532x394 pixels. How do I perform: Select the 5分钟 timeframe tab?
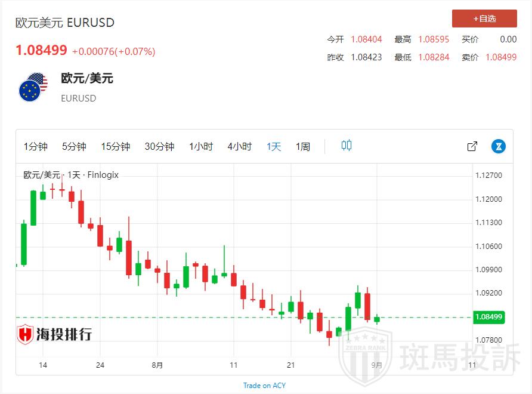pyautogui.click(x=74, y=147)
